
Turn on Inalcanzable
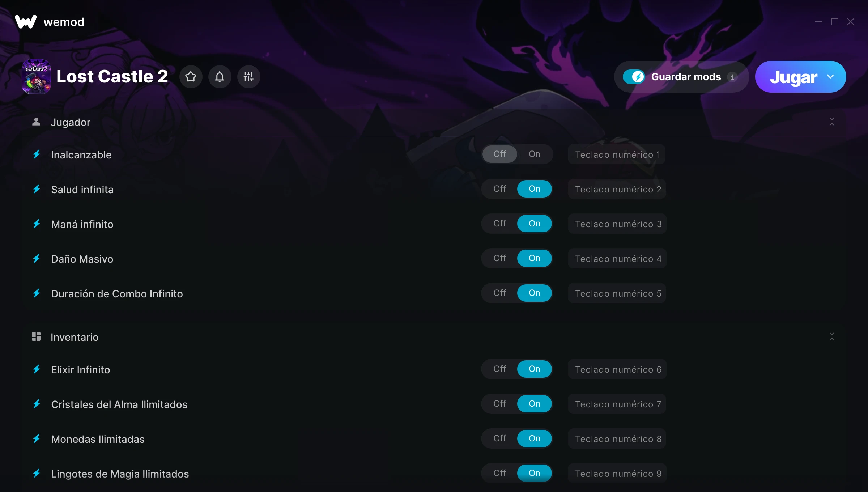pos(535,154)
